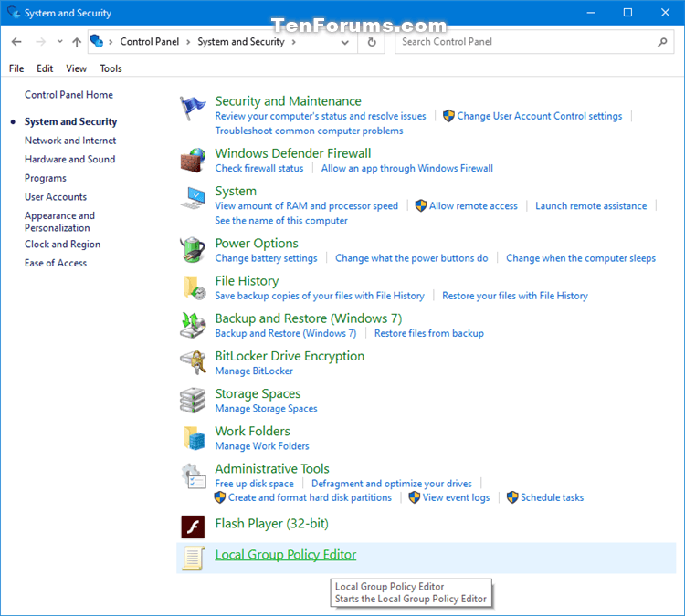The image size is (685, 616).
Task: Expand the address bar history dropdown
Action: pos(345,42)
